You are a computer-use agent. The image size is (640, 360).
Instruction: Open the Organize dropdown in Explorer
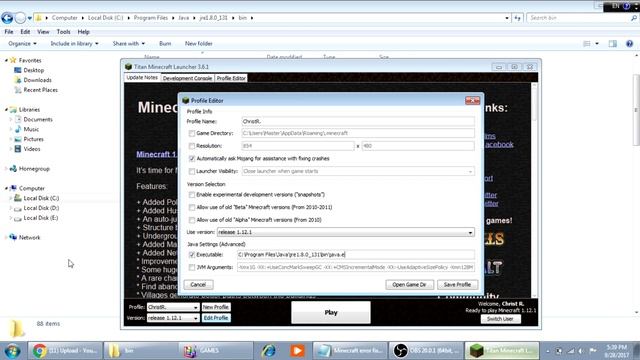(22, 43)
